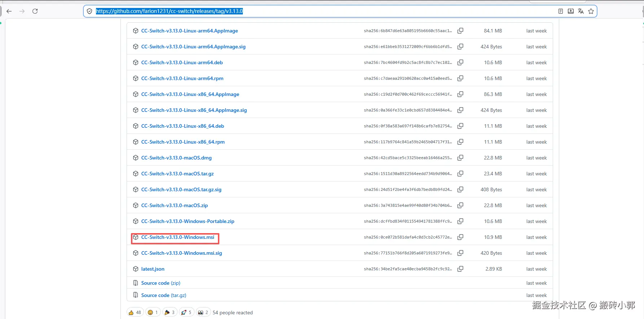React with eyes emoji (2)

[203, 313]
